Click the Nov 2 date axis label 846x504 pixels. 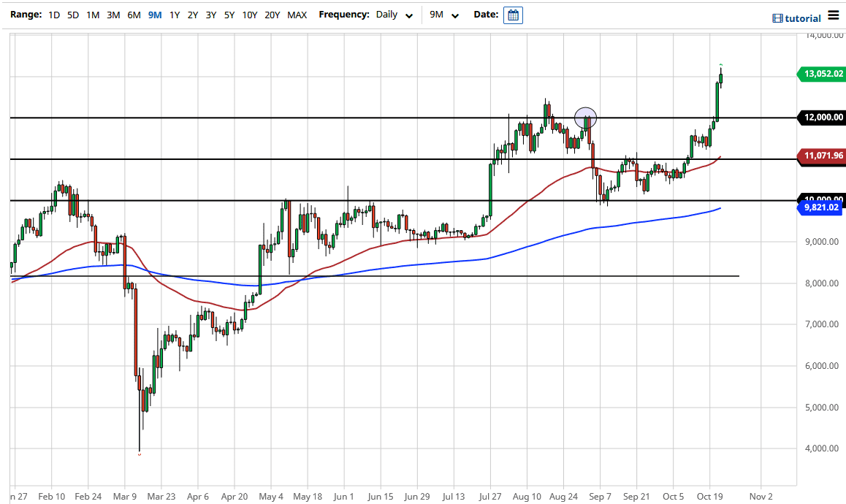[x=761, y=497]
